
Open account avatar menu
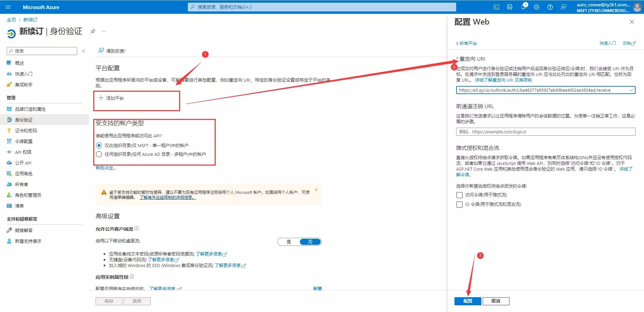pyautogui.click(x=637, y=7)
